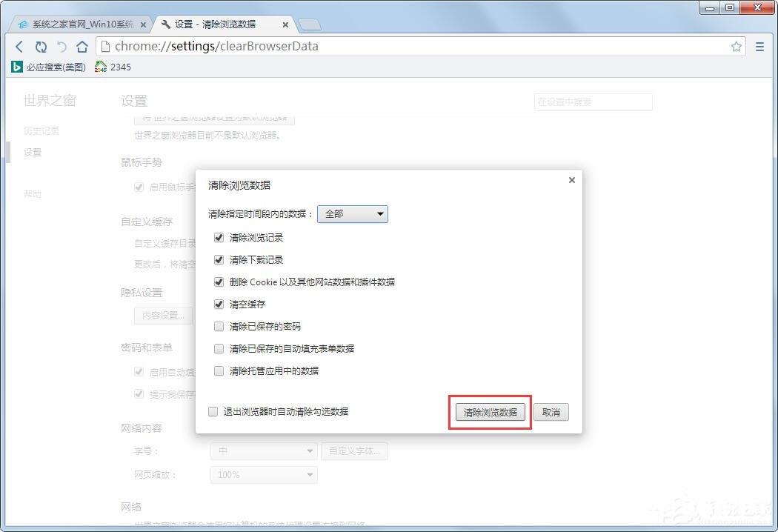Expand the 全部 time range dropdown
The width and height of the screenshot is (778, 532).
pyautogui.click(x=352, y=214)
